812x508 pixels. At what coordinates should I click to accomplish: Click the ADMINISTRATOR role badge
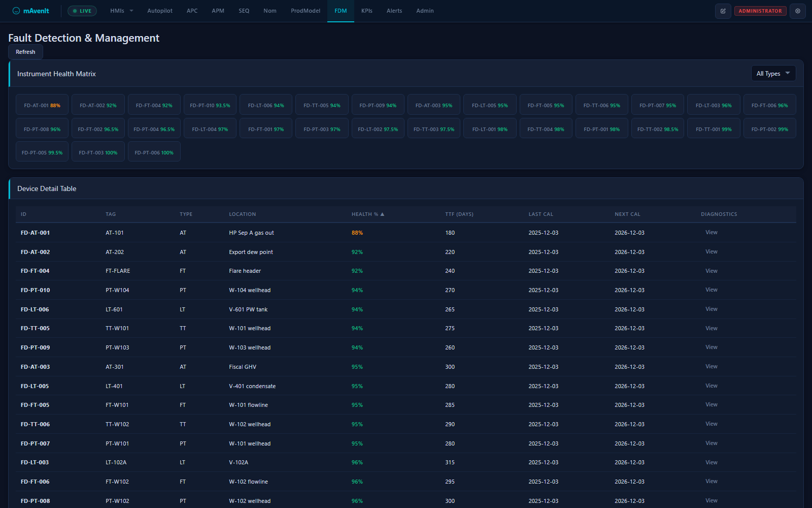coord(760,11)
